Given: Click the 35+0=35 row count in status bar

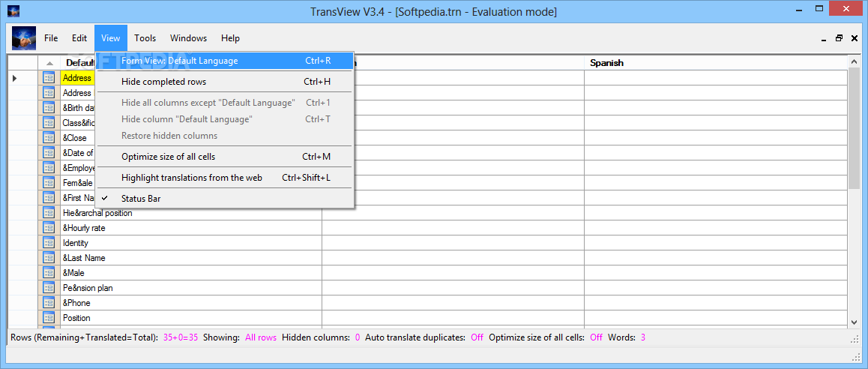Looking at the screenshot, I should (181, 337).
